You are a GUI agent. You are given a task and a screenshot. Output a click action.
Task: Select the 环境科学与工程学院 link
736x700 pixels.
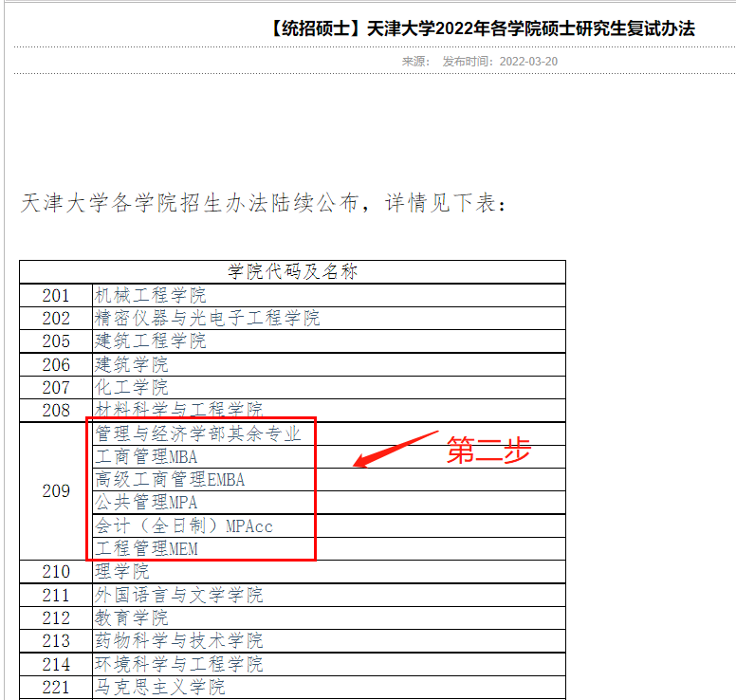pyautogui.click(x=178, y=664)
